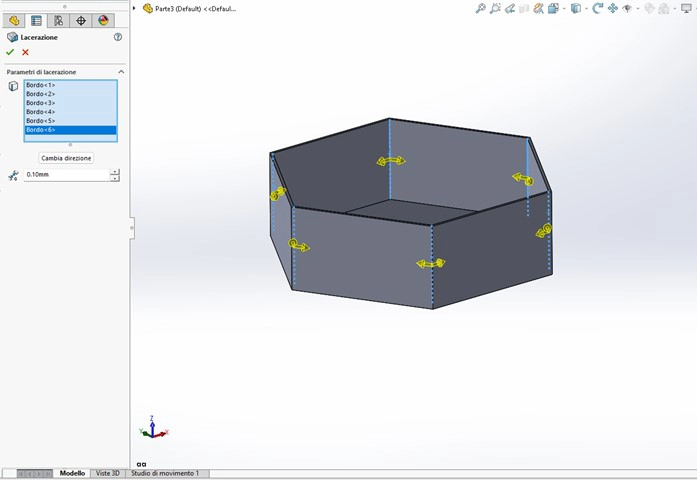Viewport: 697px width, 480px height.
Task: Increase the rip gap with up arrow
Action: [x=115, y=171]
